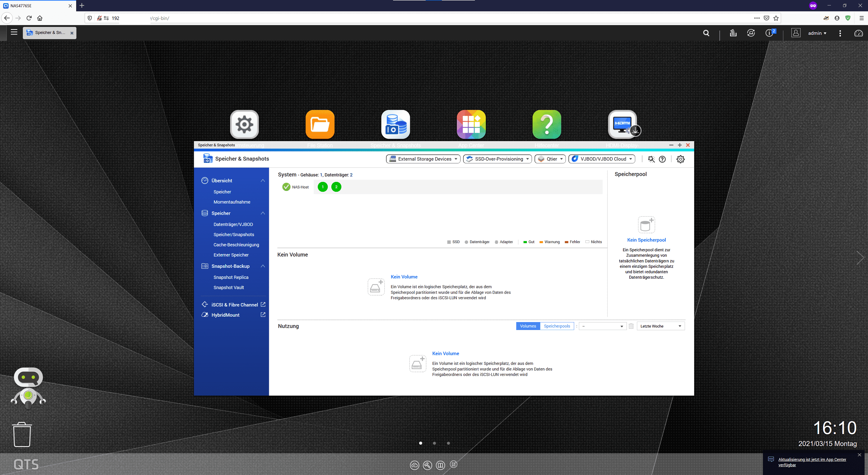Select Cache-Beschleunigung in sidebar
868x475 pixels.
tap(236, 245)
